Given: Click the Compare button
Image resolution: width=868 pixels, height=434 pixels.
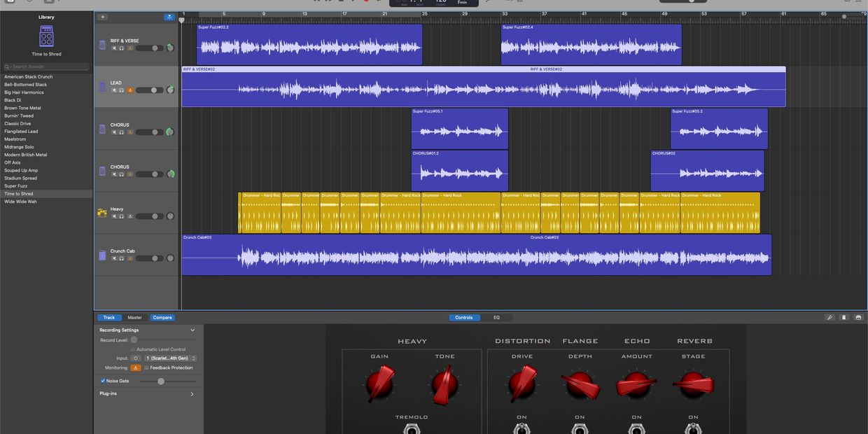Looking at the screenshot, I should pyautogui.click(x=162, y=317).
